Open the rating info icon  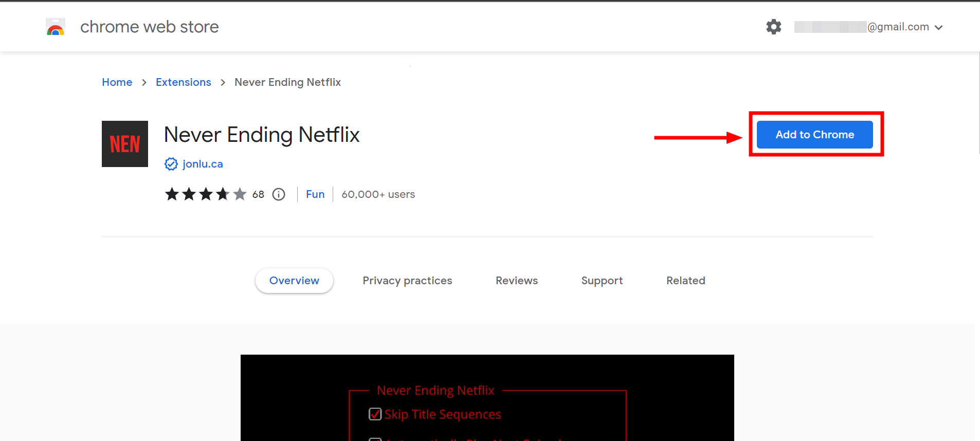279,194
